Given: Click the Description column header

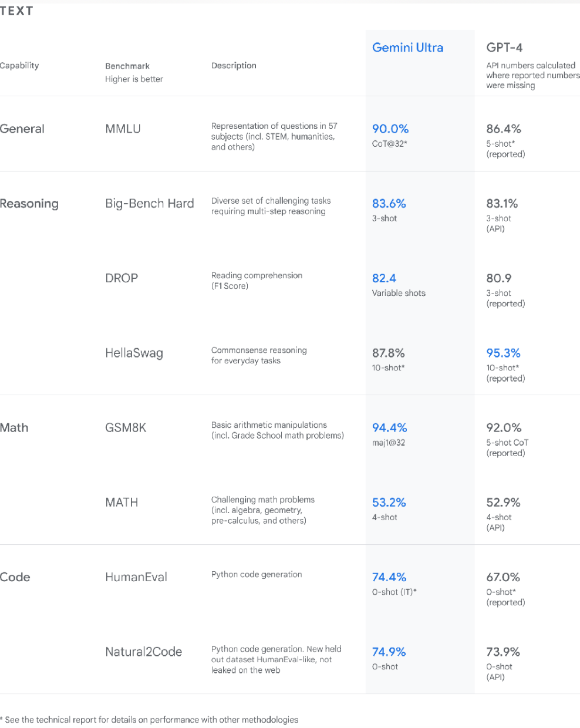Looking at the screenshot, I should coord(234,66).
